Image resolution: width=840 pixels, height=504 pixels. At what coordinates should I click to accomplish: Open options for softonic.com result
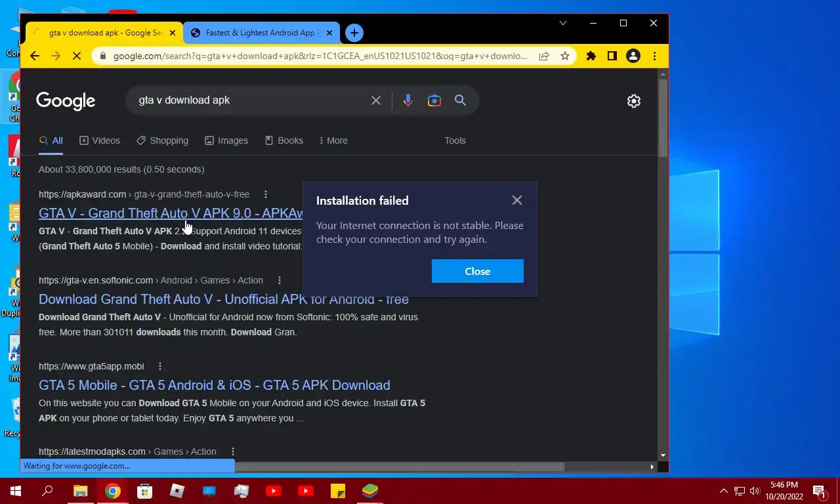click(x=280, y=280)
